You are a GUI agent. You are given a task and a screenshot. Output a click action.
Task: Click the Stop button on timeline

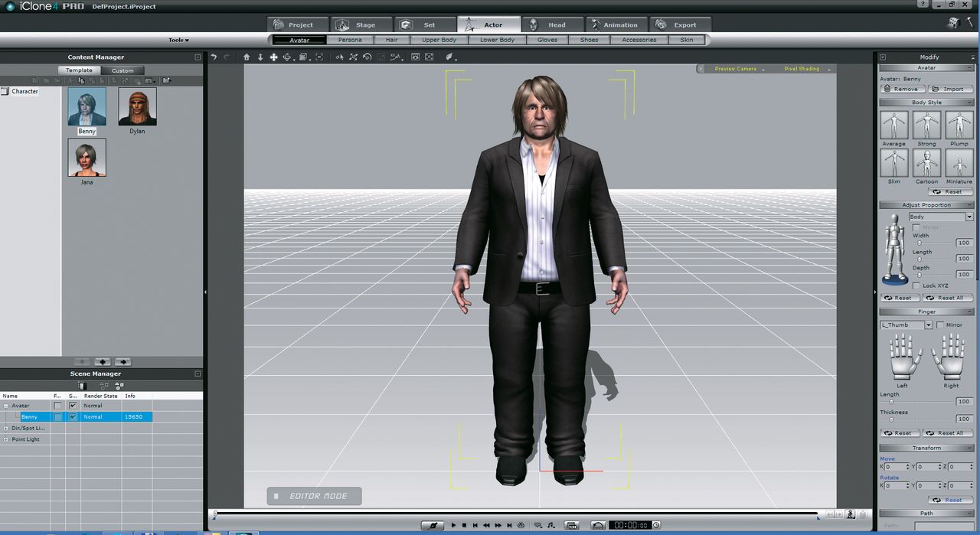click(464, 525)
